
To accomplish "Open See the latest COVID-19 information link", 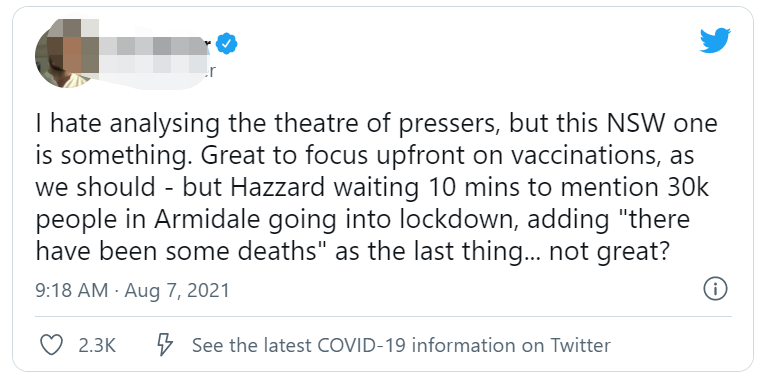I will [401, 345].
